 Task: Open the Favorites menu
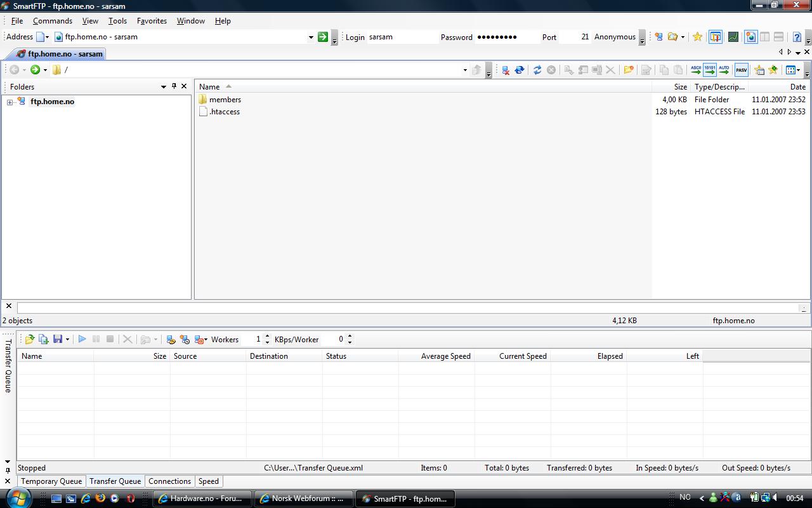pos(152,21)
